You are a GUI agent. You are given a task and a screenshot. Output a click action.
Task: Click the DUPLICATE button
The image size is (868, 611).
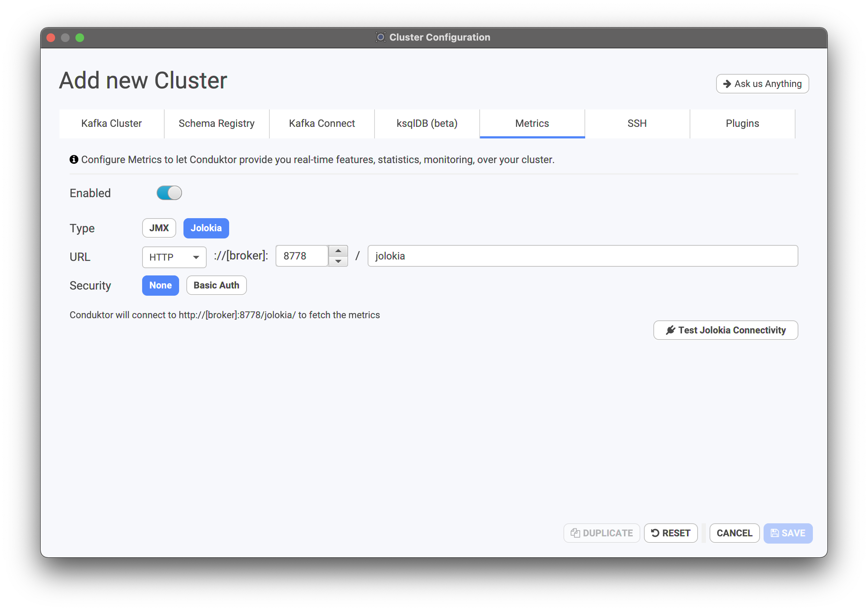point(602,533)
